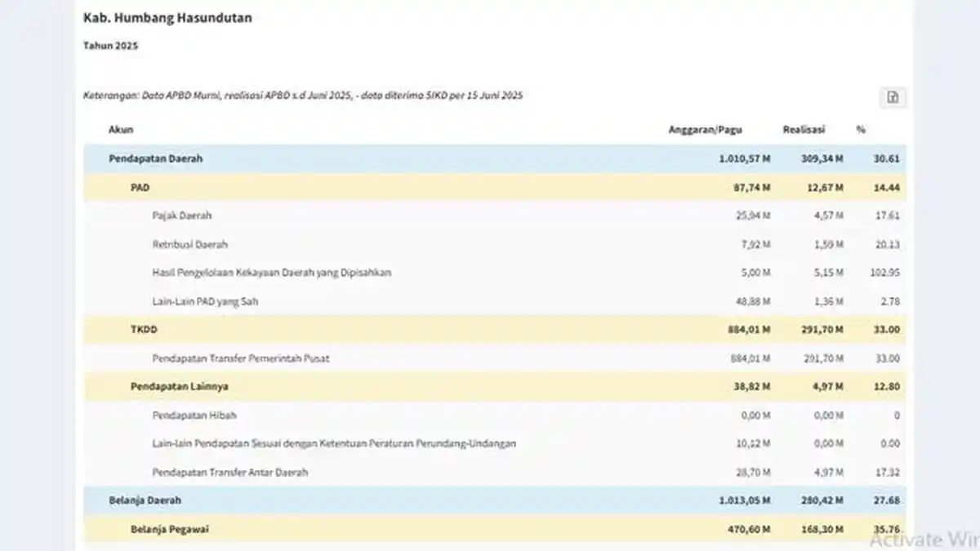Select PAD budget value 87,74 M

pos(753,187)
